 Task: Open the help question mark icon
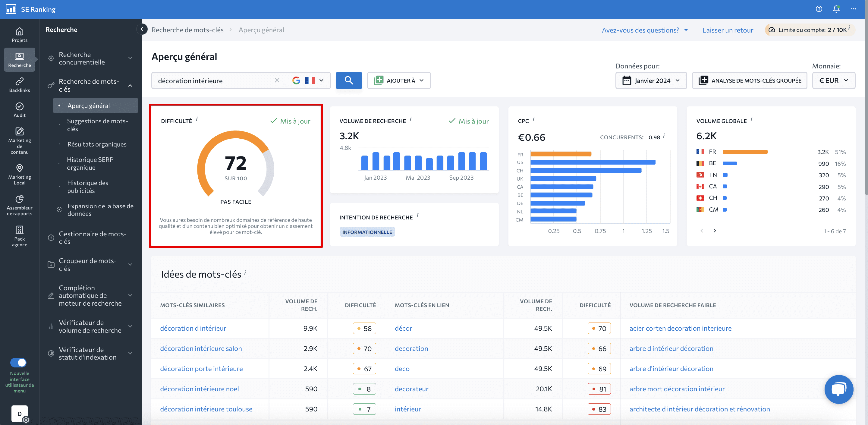coord(819,9)
